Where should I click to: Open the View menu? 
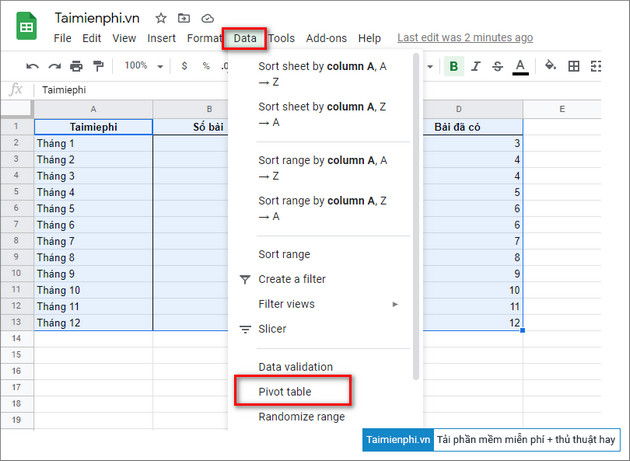click(124, 38)
